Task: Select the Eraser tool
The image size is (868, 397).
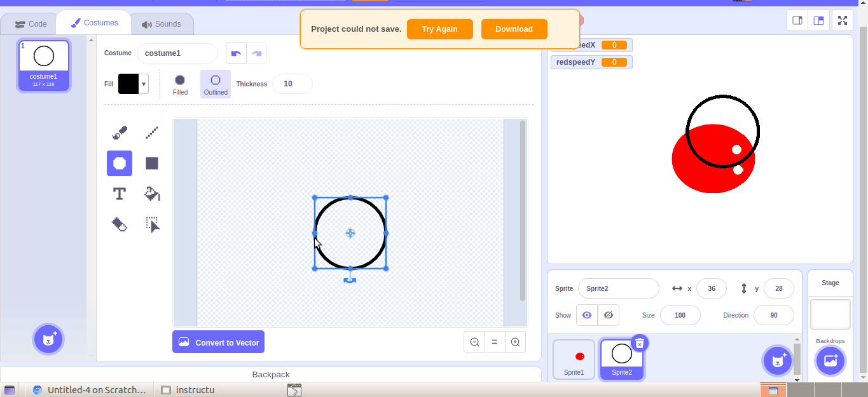Action: click(x=119, y=224)
